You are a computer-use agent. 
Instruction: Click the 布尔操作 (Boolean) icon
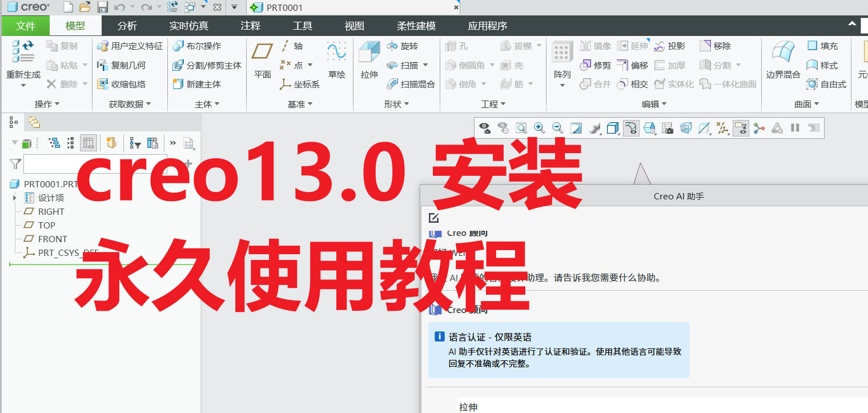(178, 46)
